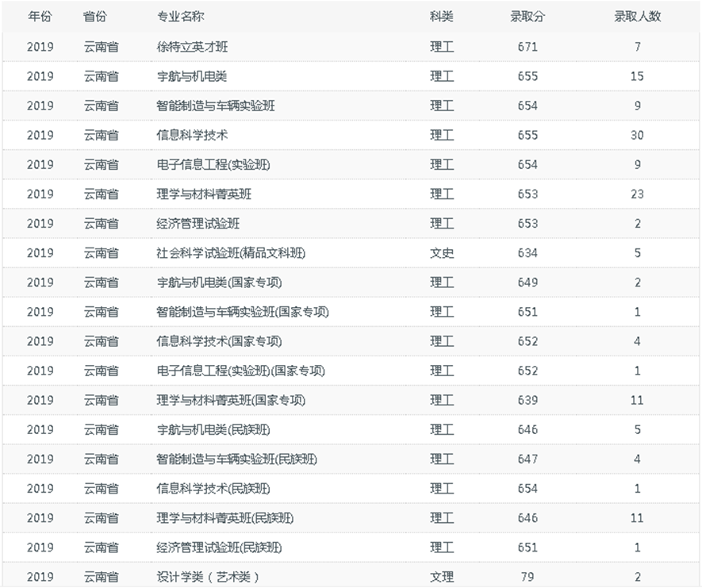This screenshot has height=588, width=702.
Task: Click the 理学与材料菁英班(国家专项) major name
Action: [x=231, y=400]
